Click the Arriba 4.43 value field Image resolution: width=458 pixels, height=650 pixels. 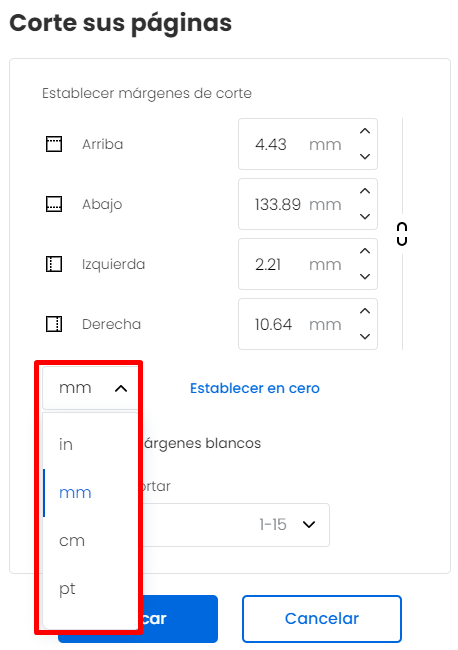click(298, 144)
